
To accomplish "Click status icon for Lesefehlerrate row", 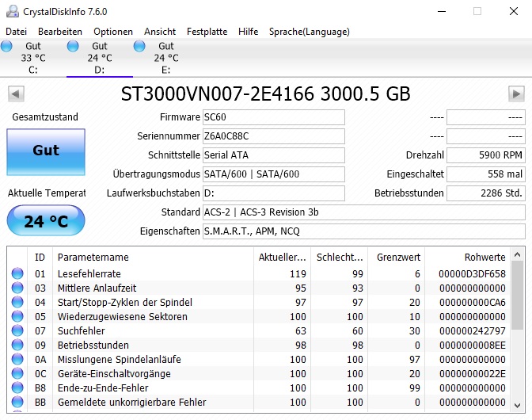I will [17, 273].
